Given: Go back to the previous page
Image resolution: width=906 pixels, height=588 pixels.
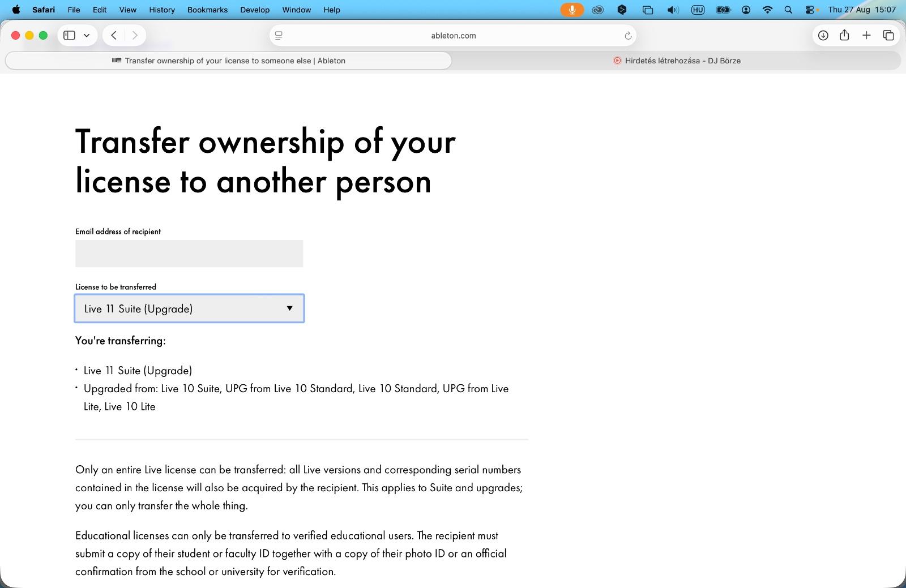Looking at the screenshot, I should point(114,35).
